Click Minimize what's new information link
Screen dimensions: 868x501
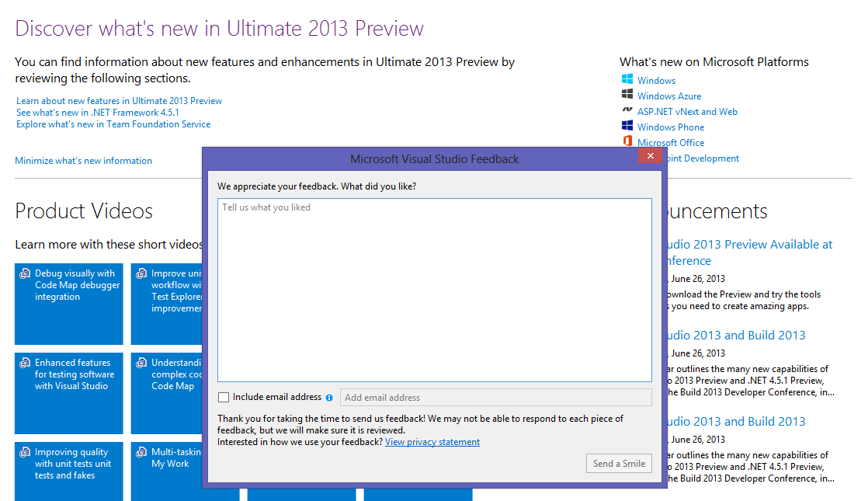84,161
